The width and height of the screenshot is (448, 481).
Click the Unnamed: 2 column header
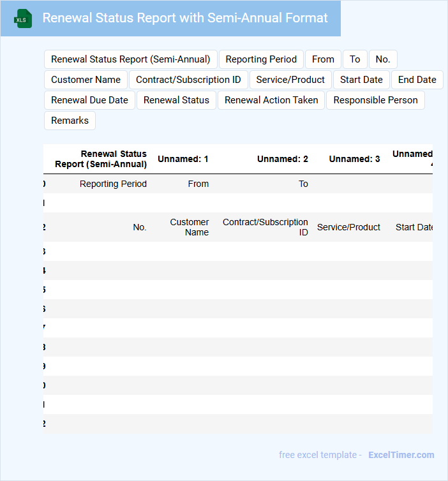(282, 159)
